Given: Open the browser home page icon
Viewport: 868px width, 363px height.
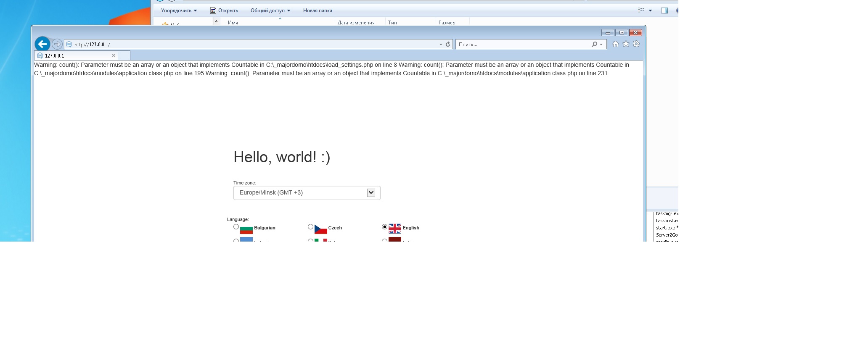Looking at the screenshot, I should click(616, 44).
